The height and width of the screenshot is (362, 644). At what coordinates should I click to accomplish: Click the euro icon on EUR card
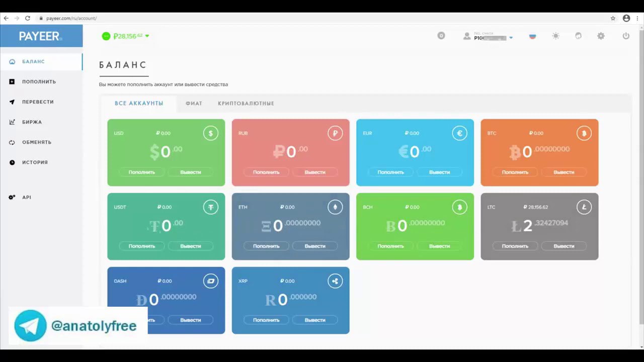tap(459, 133)
